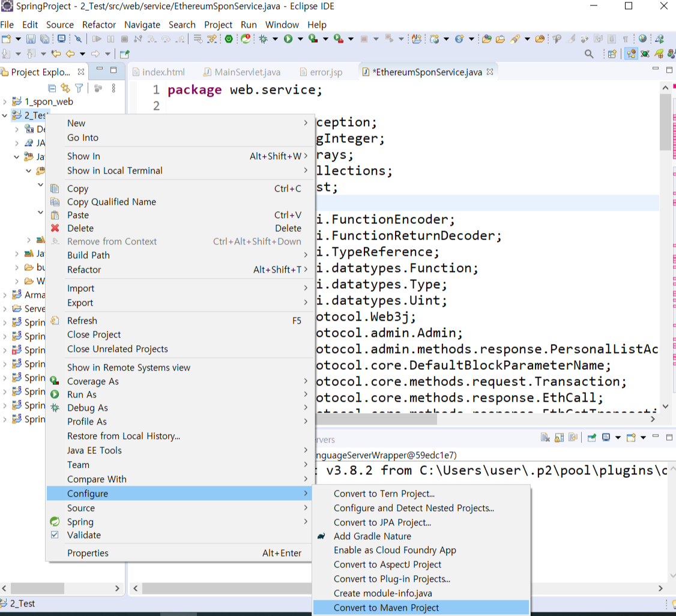Viewport: 676px width, 616px height.
Task: Choose Convert to Maven Project
Action: click(421, 608)
